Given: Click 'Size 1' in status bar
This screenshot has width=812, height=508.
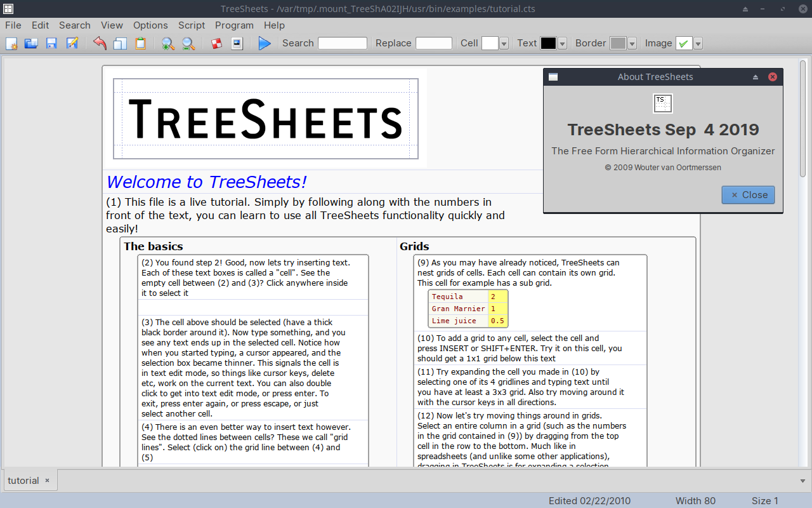Looking at the screenshot, I should point(765,500).
